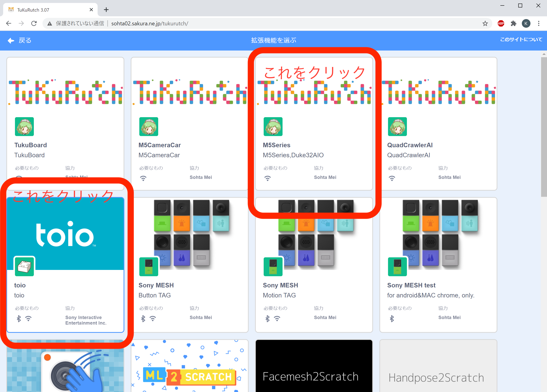Select the QuadCrawlerAI extension card

pos(438,124)
